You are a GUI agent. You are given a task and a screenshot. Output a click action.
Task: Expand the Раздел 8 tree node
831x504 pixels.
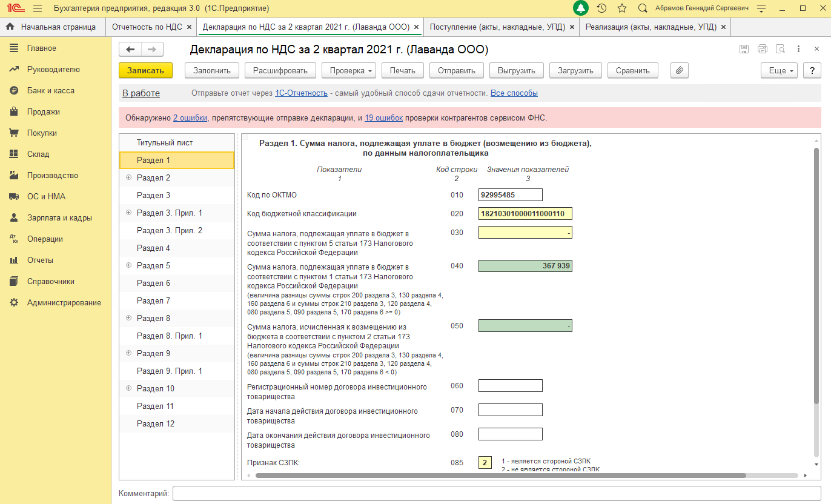(128, 318)
